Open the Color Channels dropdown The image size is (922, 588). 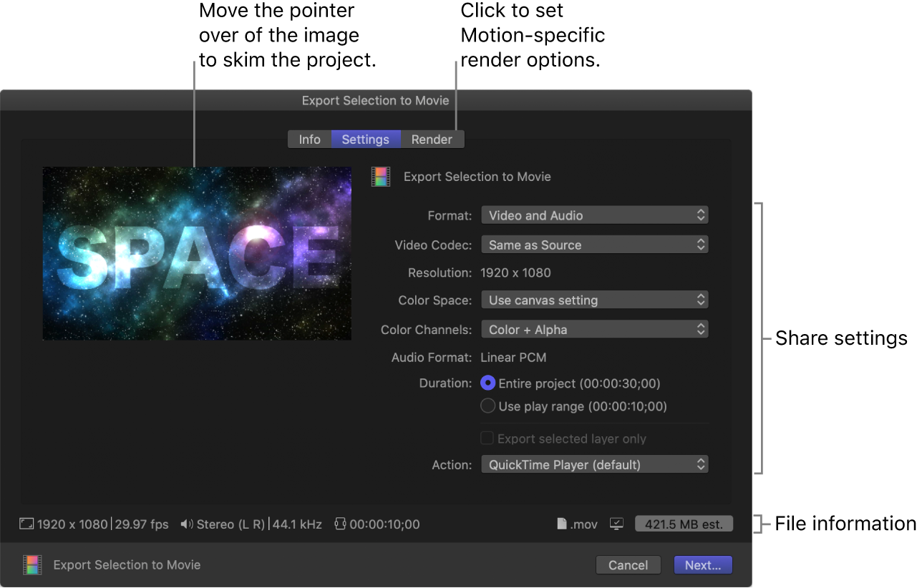pos(594,328)
